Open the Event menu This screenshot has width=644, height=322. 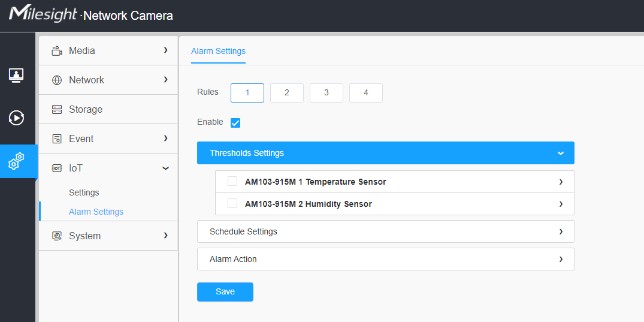[x=108, y=139]
